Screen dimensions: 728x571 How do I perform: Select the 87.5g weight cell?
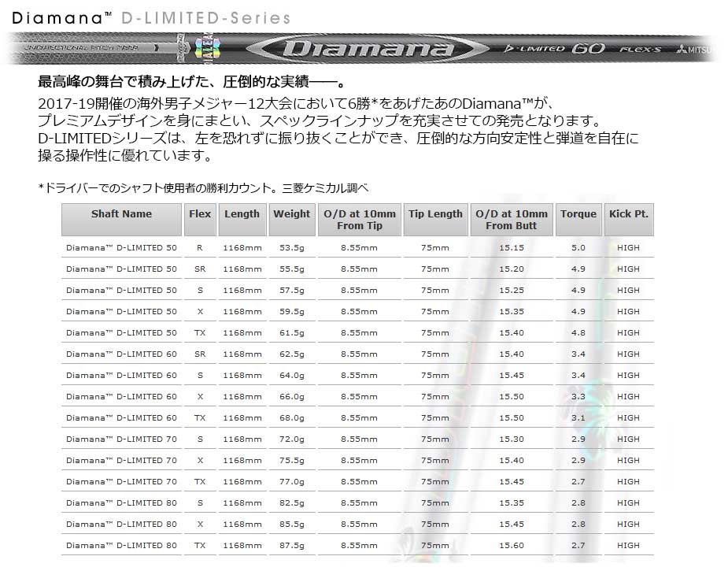[291, 546]
